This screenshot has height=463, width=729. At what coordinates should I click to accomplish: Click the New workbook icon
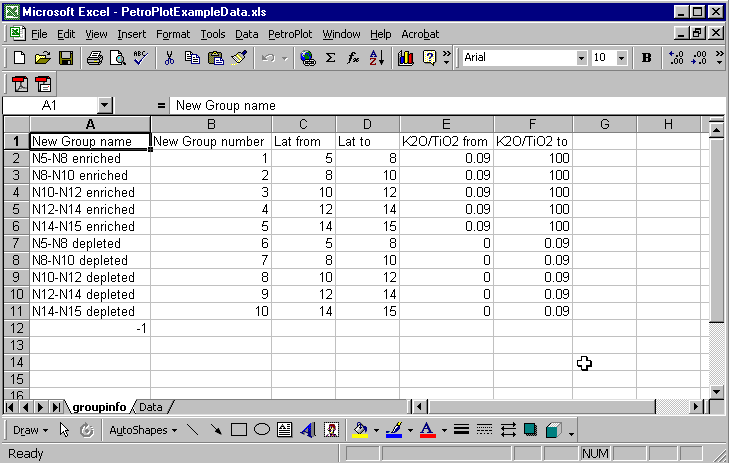pyautogui.click(x=20, y=58)
